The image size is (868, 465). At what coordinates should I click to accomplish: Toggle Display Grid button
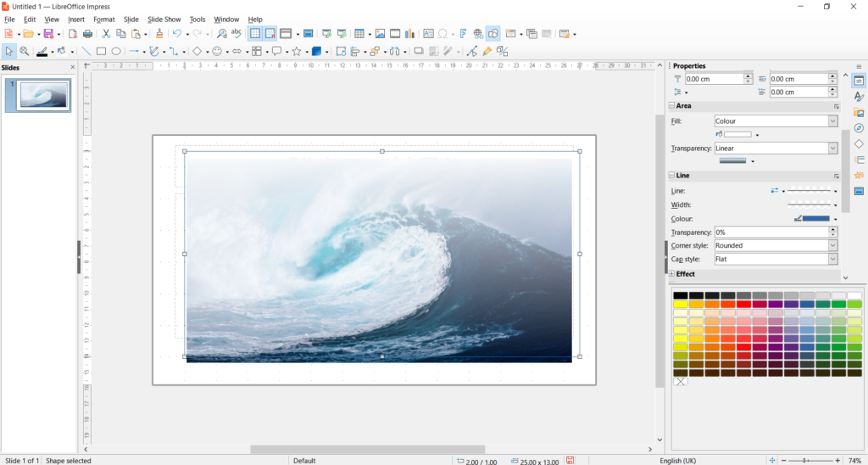click(254, 34)
